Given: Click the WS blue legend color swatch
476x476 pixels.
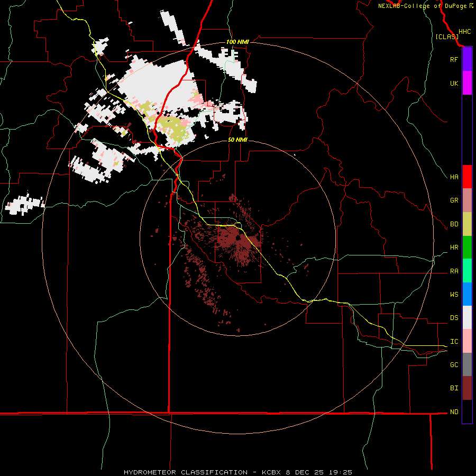Looking at the screenshot, I should coord(467,294).
